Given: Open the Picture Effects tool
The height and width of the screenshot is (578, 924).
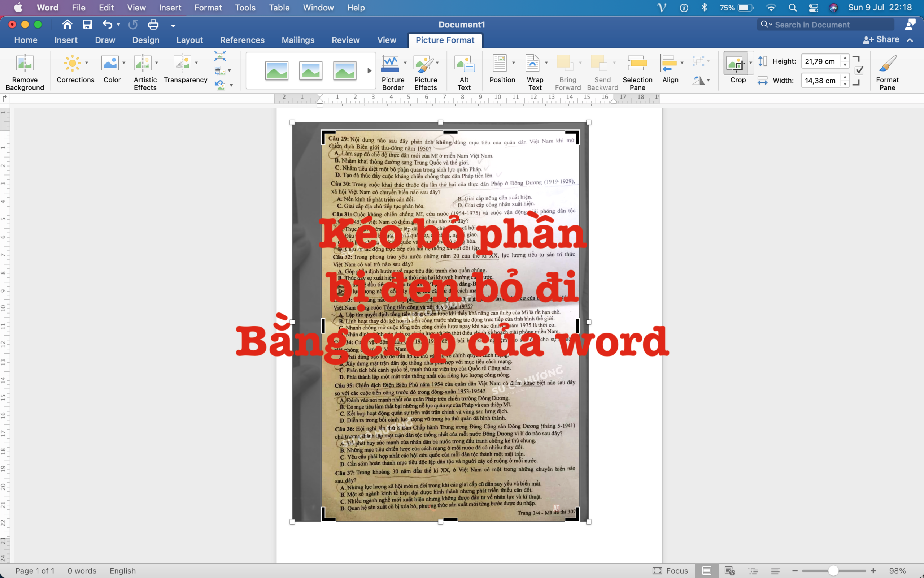Looking at the screenshot, I should point(426,72).
